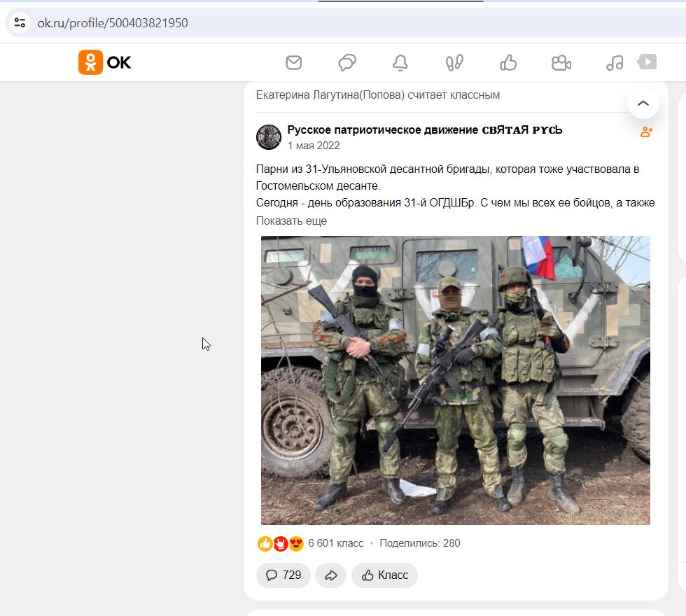This screenshot has width=686, height=616.
Task: Open the Notifications bell icon
Action: coord(400,62)
